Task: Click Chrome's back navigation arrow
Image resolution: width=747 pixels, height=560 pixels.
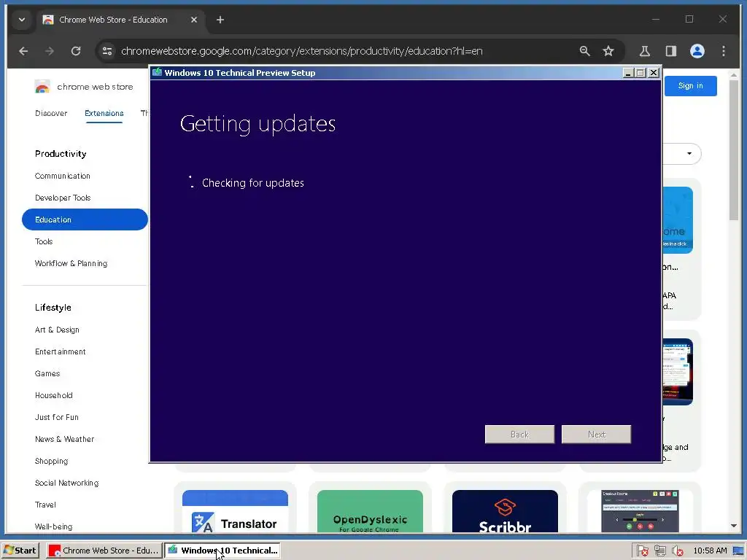Action: click(x=23, y=51)
